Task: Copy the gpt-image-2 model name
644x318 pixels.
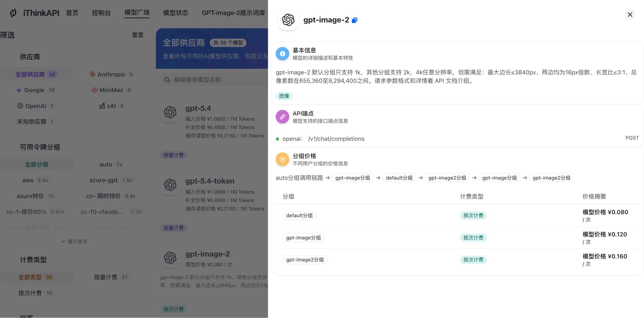Action: click(355, 20)
